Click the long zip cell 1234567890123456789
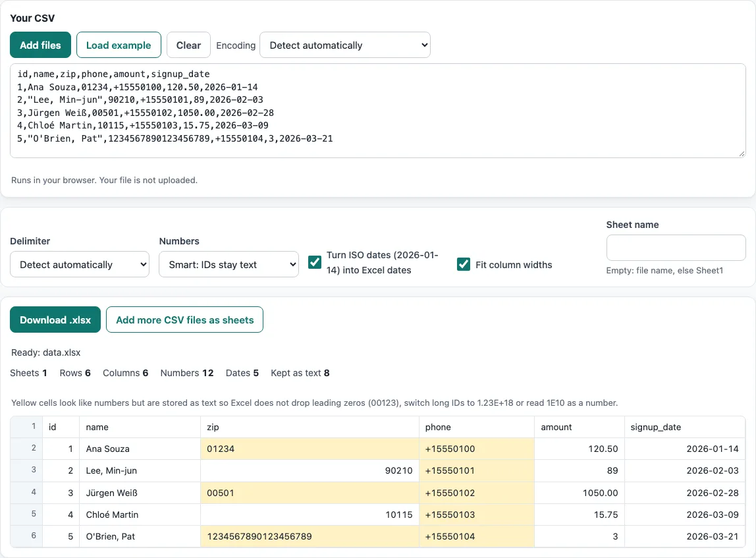 (310, 536)
